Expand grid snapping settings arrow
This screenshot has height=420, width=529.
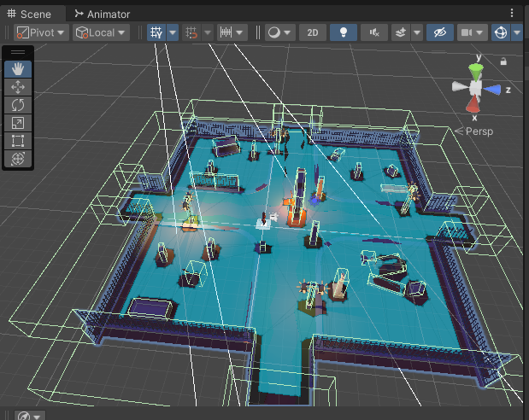208,32
